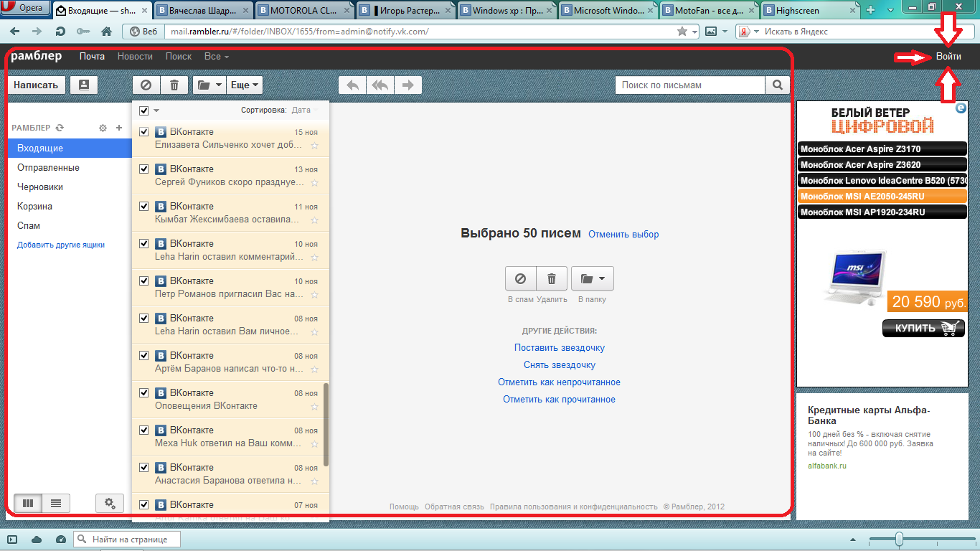The width and height of the screenshot is (980, 551).
Task: Switch to MotoFan browser tab
Action: pyautogui.click(x=707, y=10)
